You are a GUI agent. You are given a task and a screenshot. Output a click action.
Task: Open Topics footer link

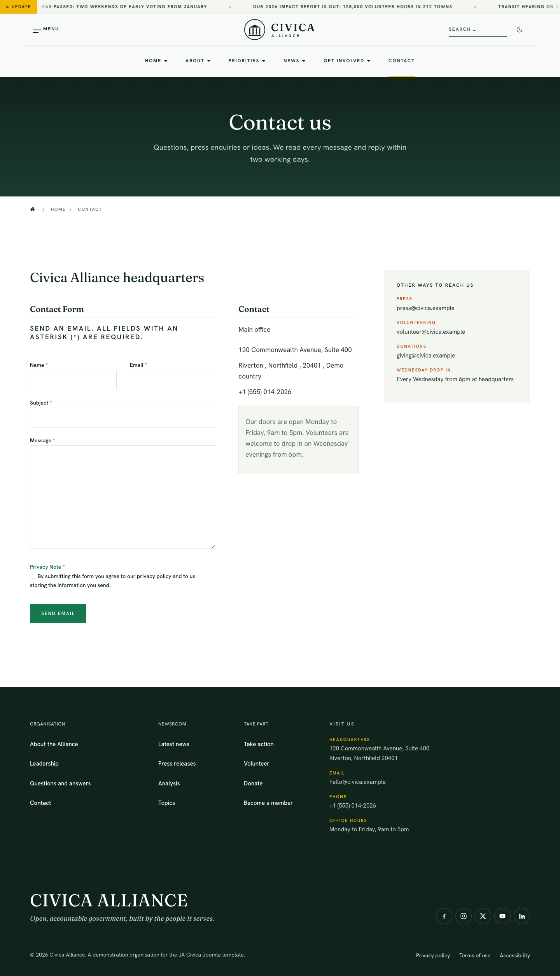[166, 803]
